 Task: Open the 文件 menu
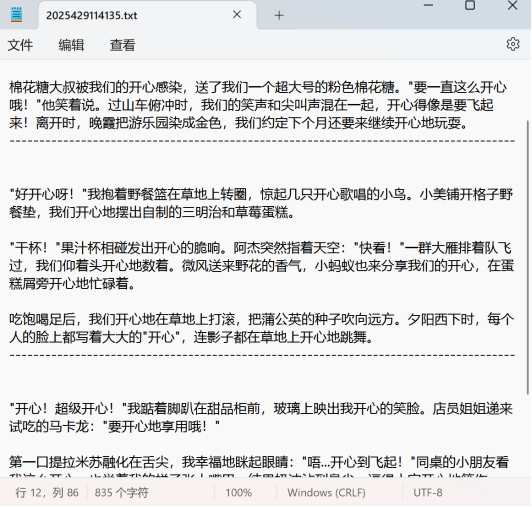click(x=20, y=45)
